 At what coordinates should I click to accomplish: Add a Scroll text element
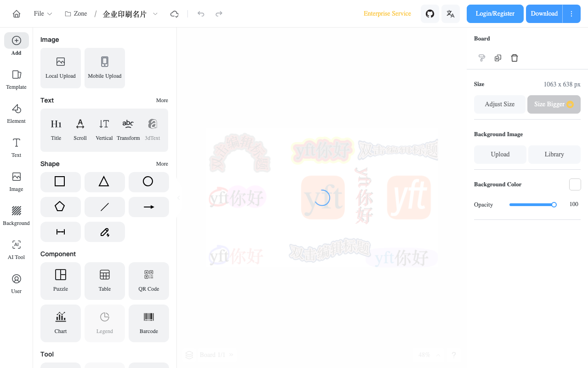[80, 130]
